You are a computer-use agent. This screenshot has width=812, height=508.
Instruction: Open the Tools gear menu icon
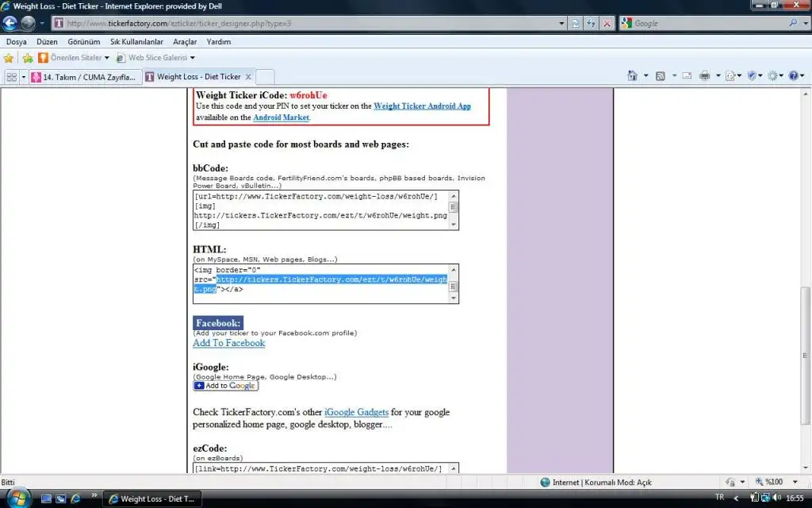point(776,75)
